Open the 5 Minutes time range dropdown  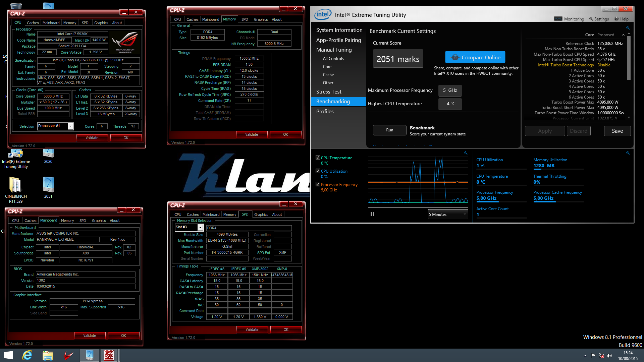point(448,214)
